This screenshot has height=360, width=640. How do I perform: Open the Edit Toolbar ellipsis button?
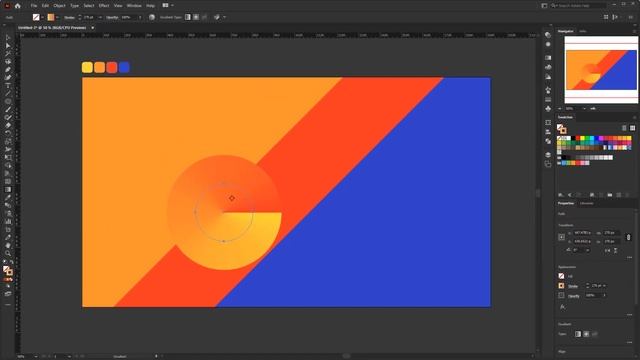point(8,304)
